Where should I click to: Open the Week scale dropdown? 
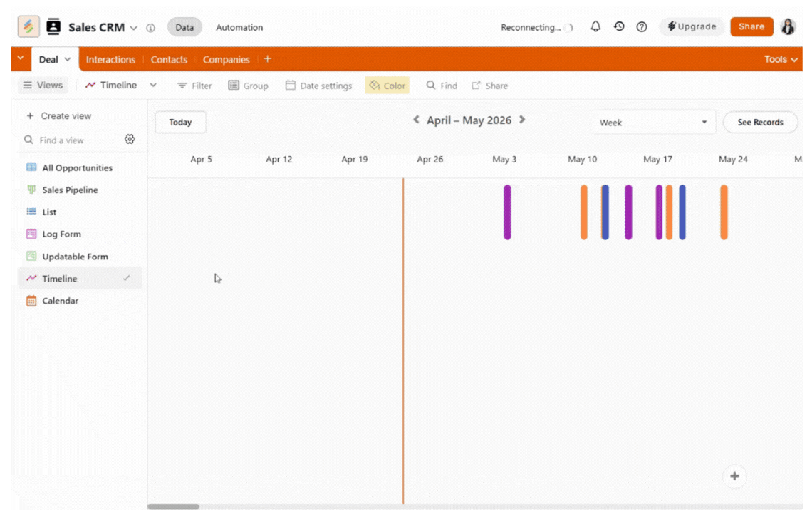(652, 123)
